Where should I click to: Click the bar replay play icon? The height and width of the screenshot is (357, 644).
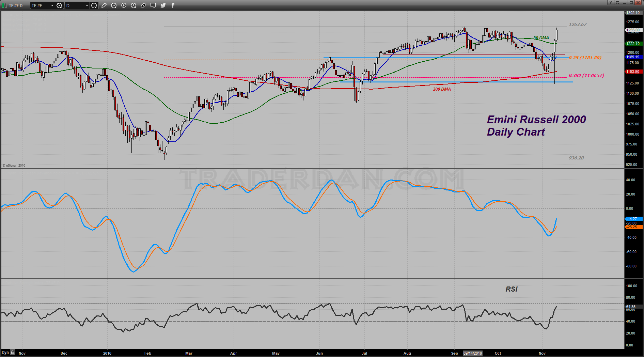tap(124, 5)
